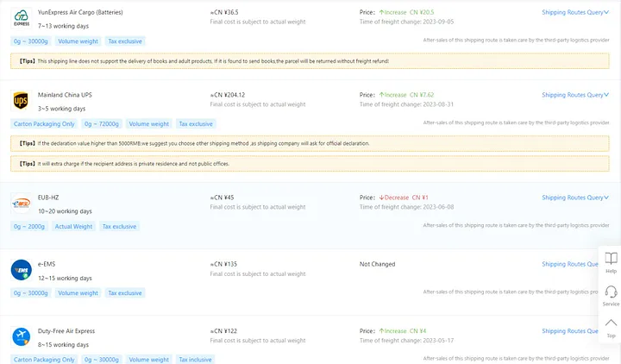Click the 0g ~ 30000g tag under YunExpress
Viewport: 621px width, 364px height.
click(x=30, y=41)
